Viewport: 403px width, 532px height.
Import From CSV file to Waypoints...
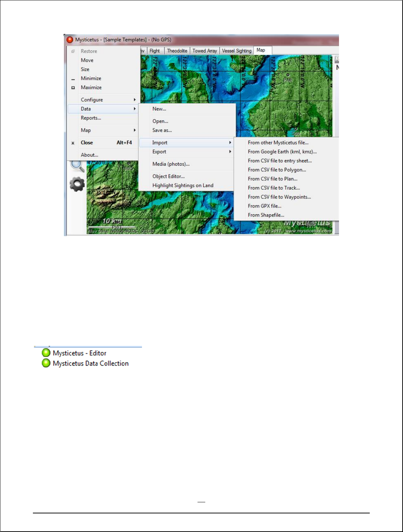[286, 197]
